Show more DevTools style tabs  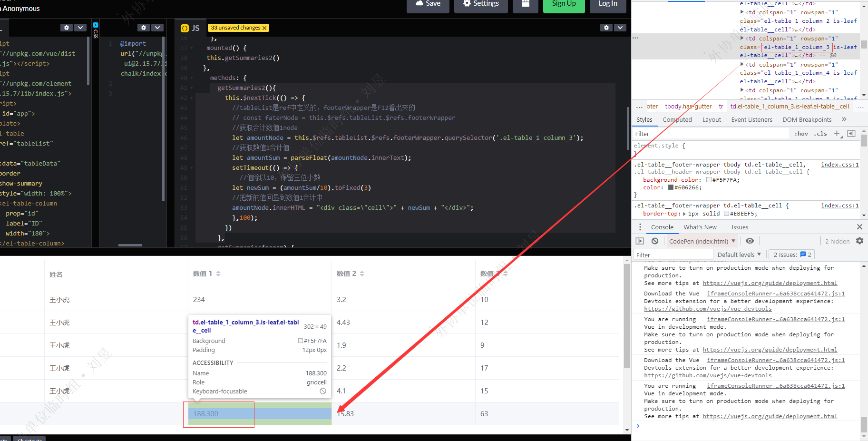[844, 119]
